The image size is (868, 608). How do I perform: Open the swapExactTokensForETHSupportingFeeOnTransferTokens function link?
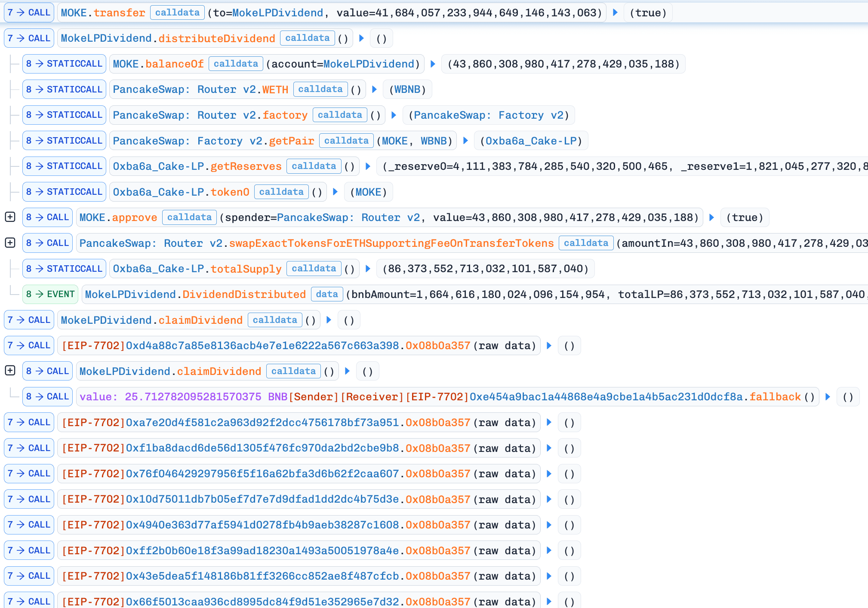[391, 243]
